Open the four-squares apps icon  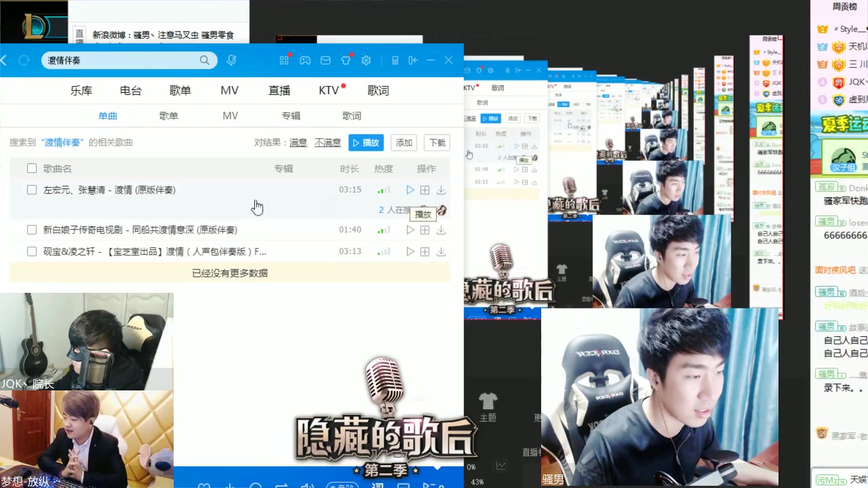[284, 60]
